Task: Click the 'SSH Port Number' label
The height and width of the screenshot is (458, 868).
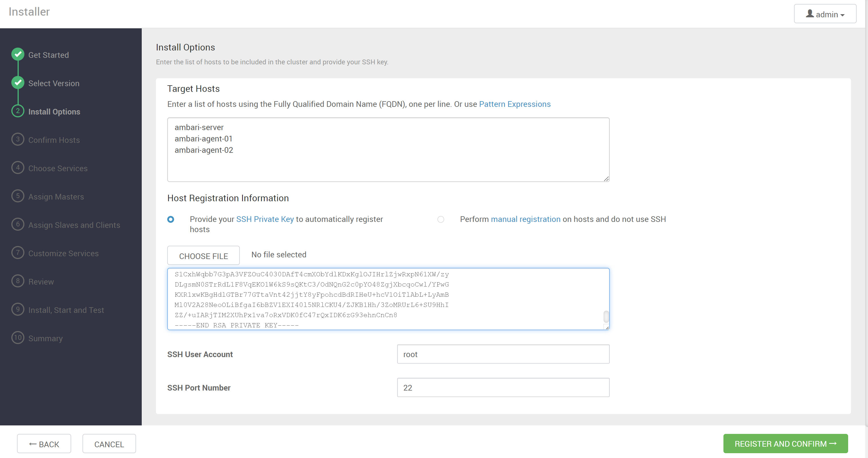Action: click(199, 388)
